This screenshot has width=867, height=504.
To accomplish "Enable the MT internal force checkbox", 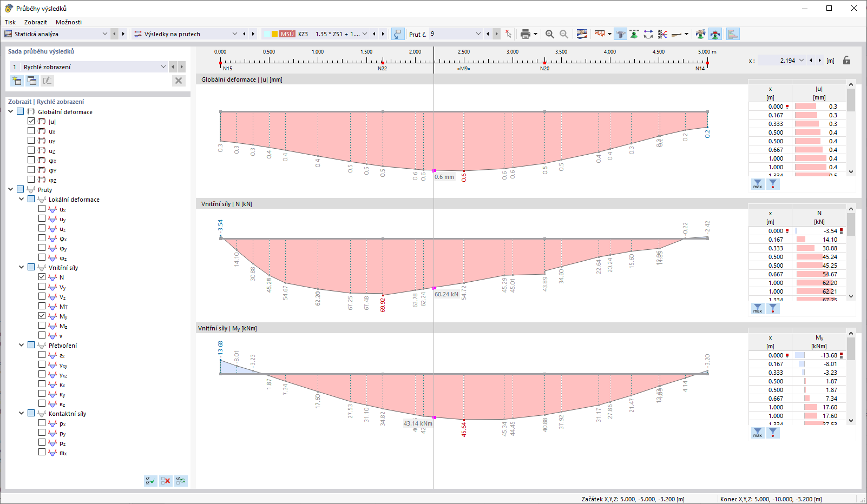I will click(x=42, y=306).
